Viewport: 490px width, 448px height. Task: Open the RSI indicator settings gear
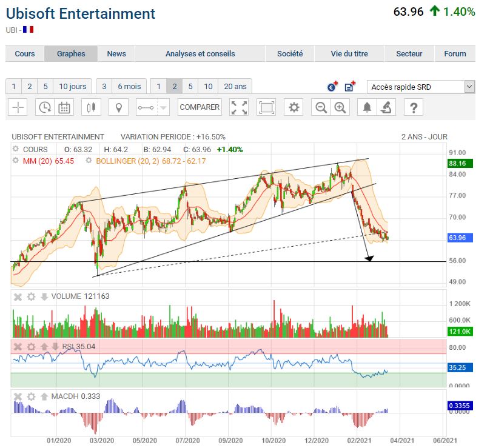[x=31, y=347]
